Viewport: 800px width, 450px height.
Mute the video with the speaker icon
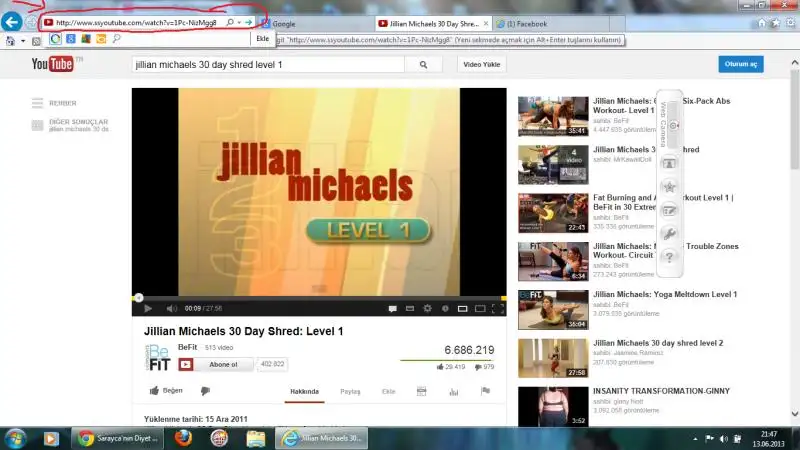[x=171, y=308]
